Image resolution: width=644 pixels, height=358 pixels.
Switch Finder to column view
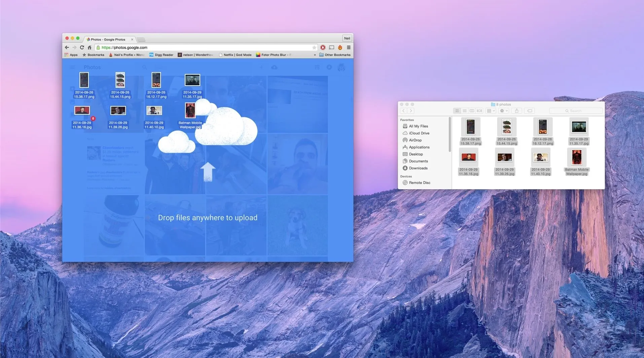click(x=472, y=111)
